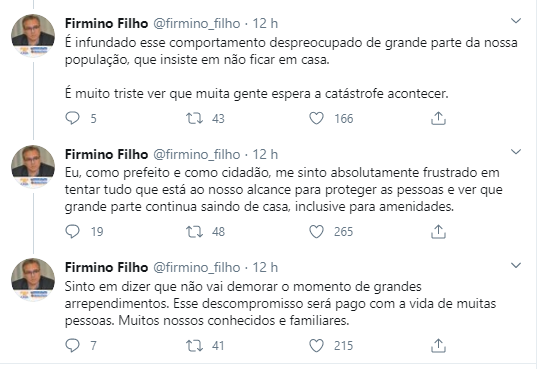
Task: Click the first tweet's profile avatar
Action: 33,36
